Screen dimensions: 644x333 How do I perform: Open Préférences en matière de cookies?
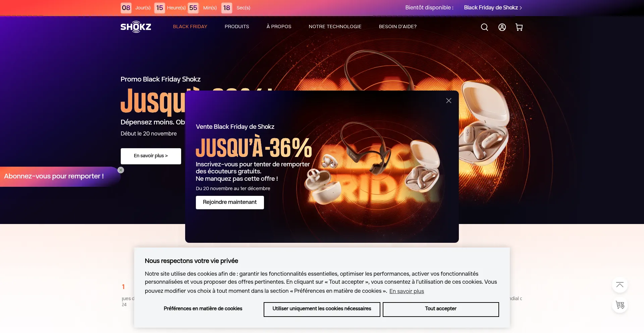pyautogui.click(x=203, y=309)
